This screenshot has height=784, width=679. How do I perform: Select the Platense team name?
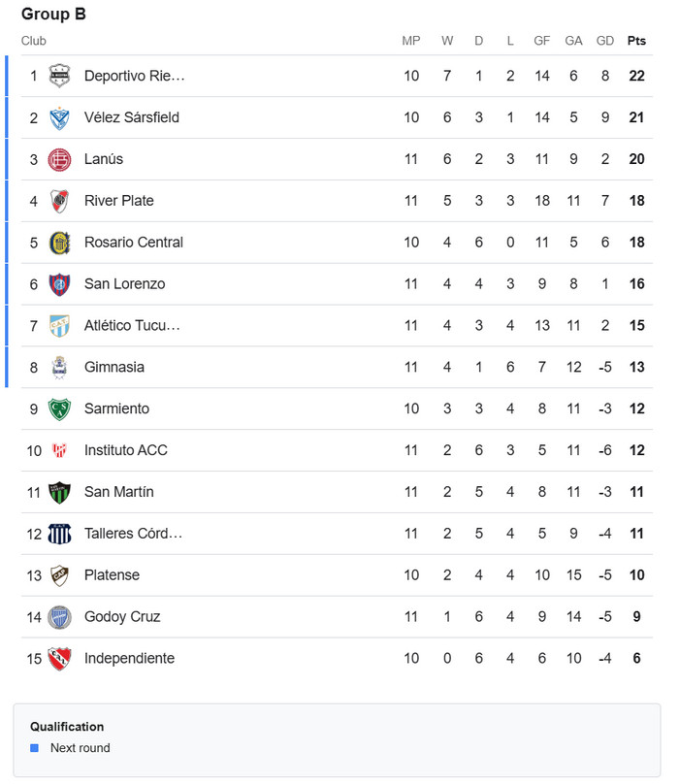(112, 575)
